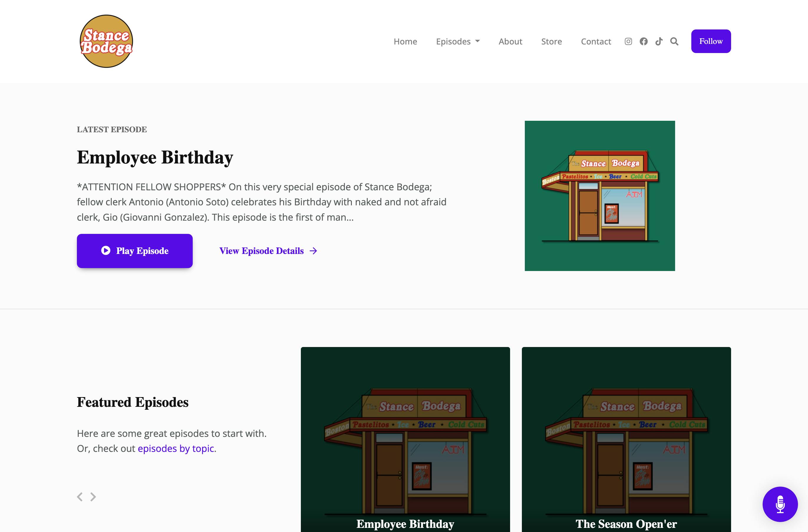Click the floating microphone voice message button

pyautogui.click(x=780, y=505)
